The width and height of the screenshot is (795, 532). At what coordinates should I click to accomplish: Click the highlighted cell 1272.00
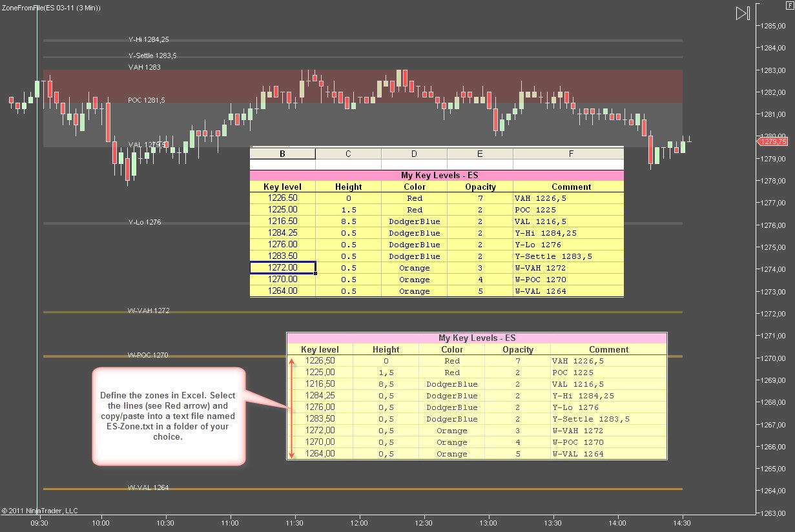[283, 268]
